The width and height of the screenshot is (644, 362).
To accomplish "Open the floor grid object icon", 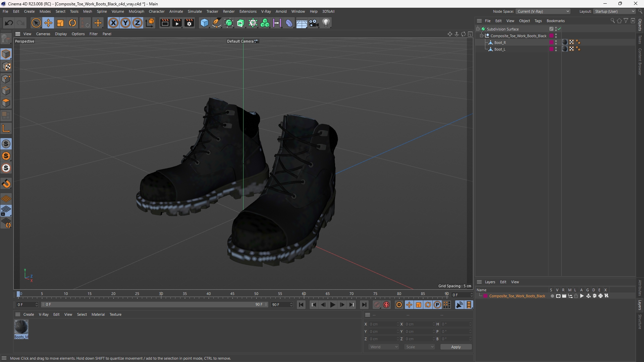I will tap(302, 23).
